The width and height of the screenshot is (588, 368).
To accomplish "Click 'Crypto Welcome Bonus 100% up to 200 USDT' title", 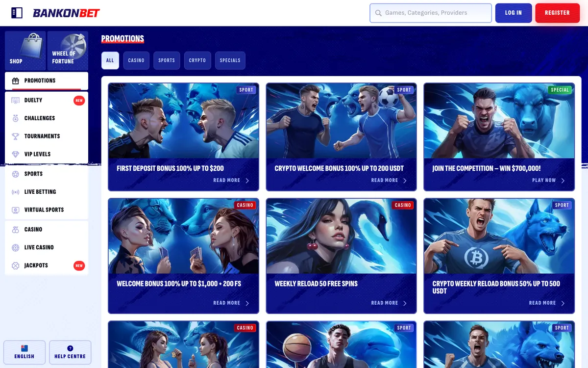I will tap(339, 168).
